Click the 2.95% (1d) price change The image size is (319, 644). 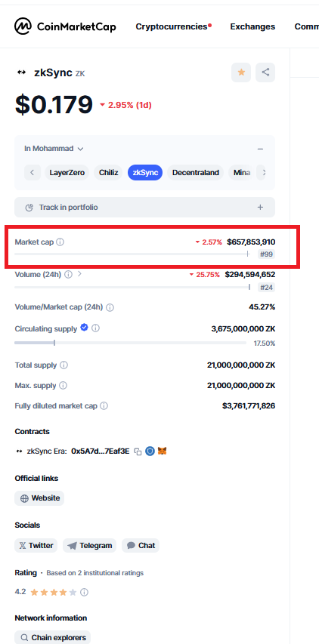(x=125, y=105)
